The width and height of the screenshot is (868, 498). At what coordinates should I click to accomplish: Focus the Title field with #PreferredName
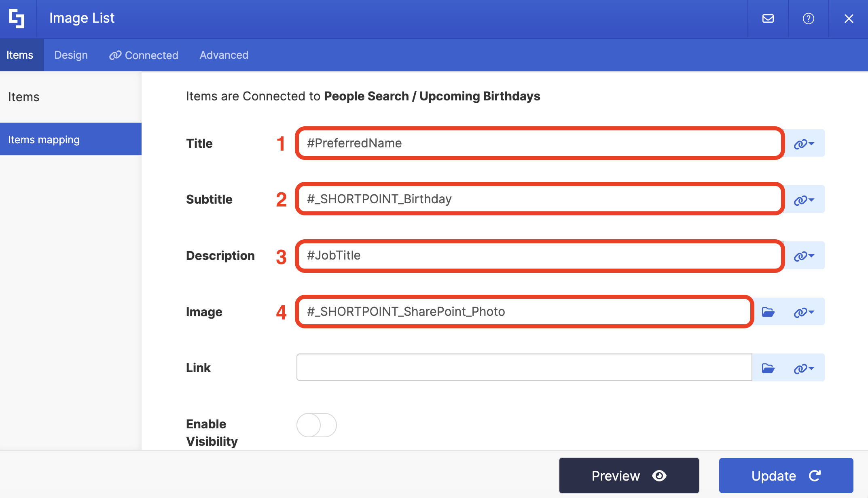539,143
